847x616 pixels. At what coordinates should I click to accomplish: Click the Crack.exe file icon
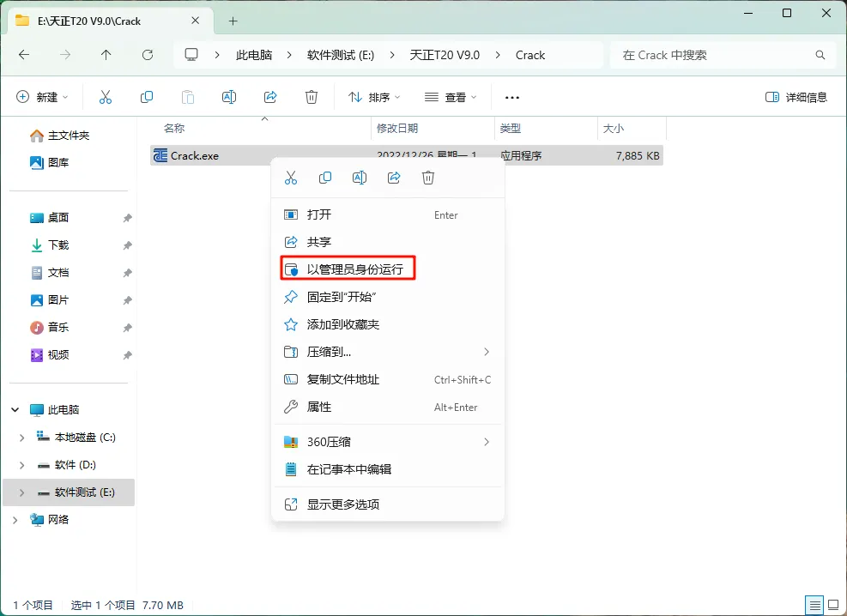tap(160, 155)
